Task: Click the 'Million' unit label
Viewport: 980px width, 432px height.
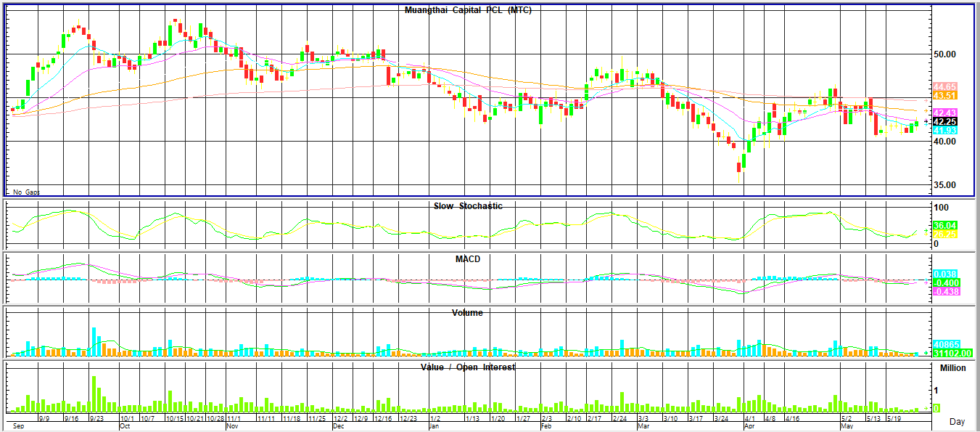Action: 952,368
